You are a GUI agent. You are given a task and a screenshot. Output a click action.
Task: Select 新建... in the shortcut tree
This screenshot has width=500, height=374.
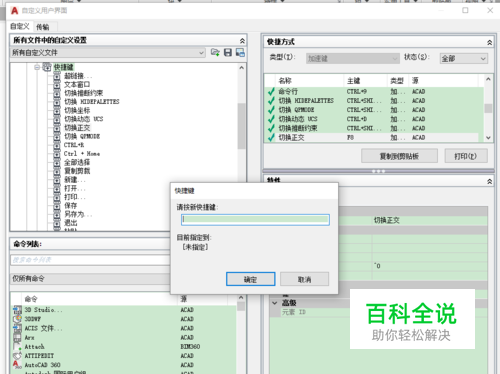75,180
